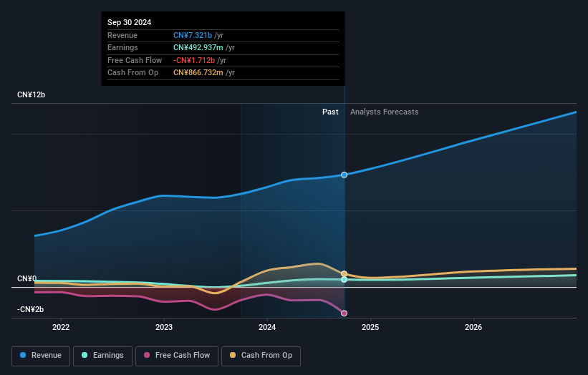Click the -CN¥1.712b free cash flow value
This screenshot has height=375, width=588.
pyautogui.click(x=194, y=60)
